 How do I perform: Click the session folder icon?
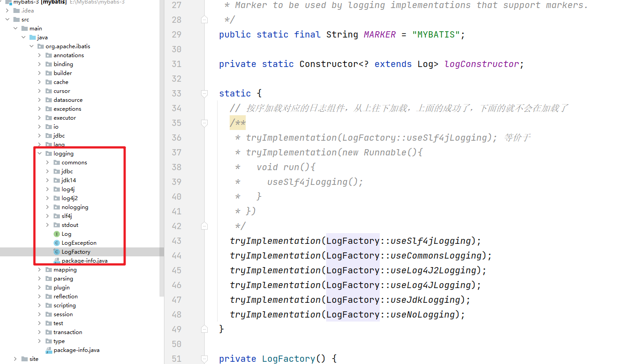pos(49,314)
